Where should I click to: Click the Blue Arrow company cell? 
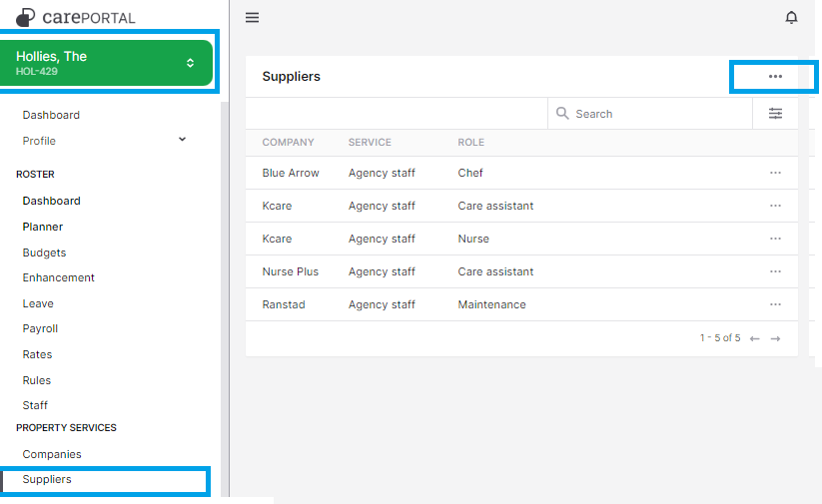coord(291,173)
